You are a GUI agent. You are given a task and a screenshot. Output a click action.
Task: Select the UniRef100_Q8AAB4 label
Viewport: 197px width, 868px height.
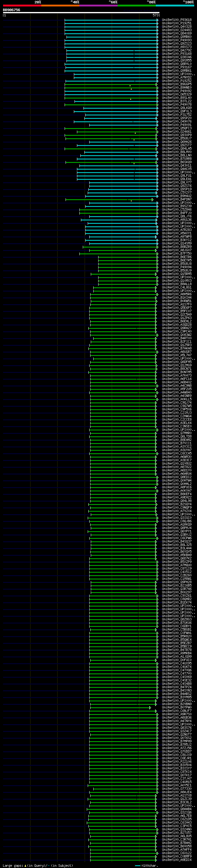click(x=176, y=809)
